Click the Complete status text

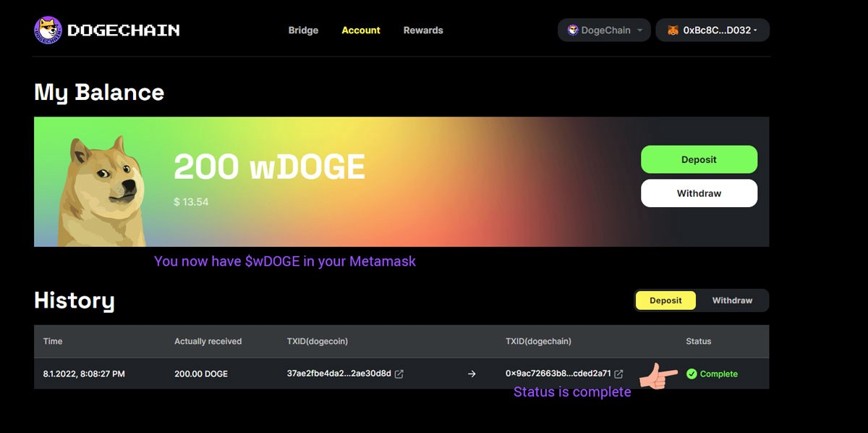point(719,374)
